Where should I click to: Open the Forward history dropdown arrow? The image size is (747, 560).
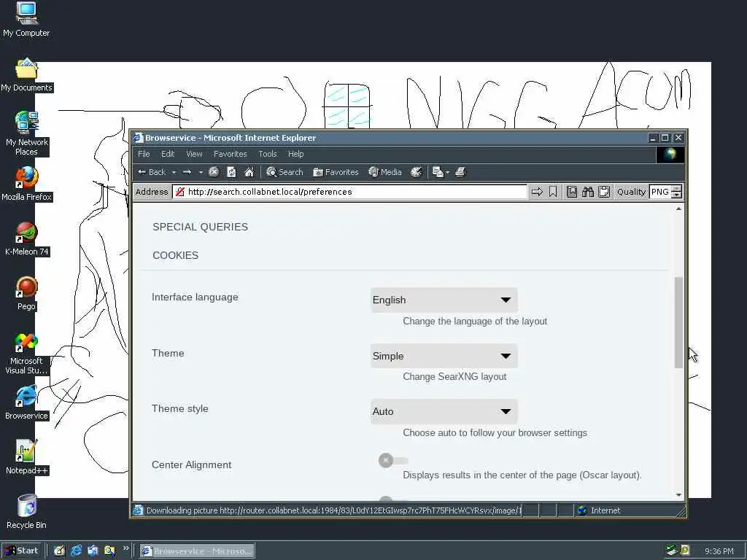[201, 172]
